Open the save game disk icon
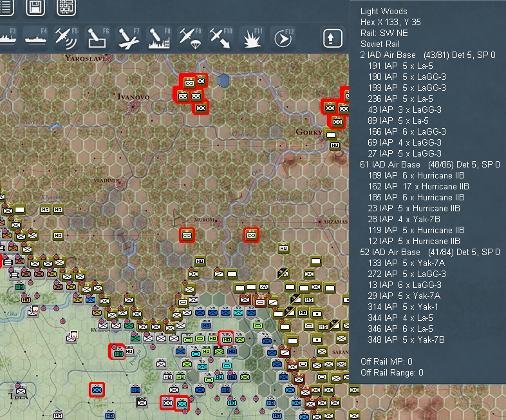This screenshot has width=506, height=420. tap(35, 7)
